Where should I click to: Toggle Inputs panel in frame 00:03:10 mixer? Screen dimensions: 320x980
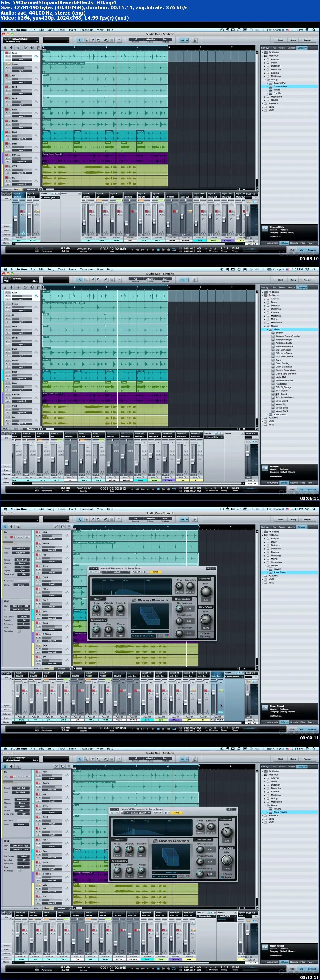tap(7, 226)
